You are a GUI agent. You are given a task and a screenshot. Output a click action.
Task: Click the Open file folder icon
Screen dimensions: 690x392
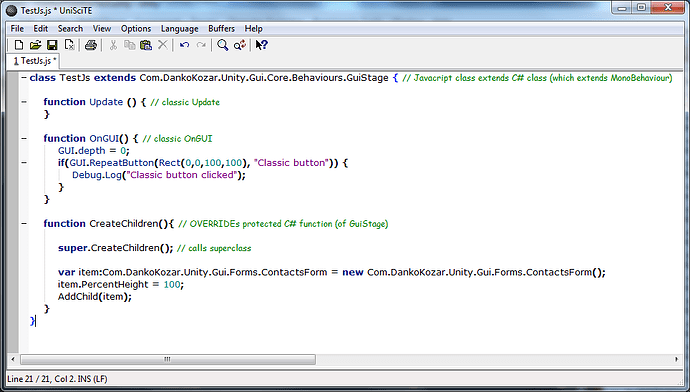pos(35,45)
